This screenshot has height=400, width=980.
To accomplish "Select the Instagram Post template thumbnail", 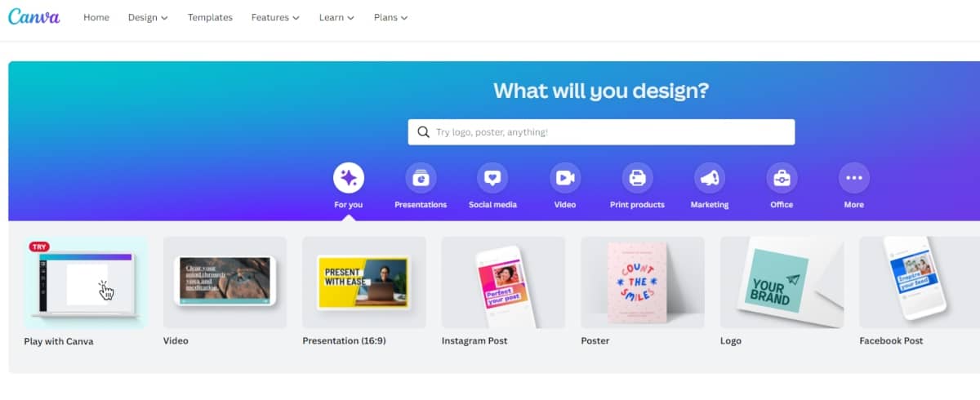I will coord(503,282).
